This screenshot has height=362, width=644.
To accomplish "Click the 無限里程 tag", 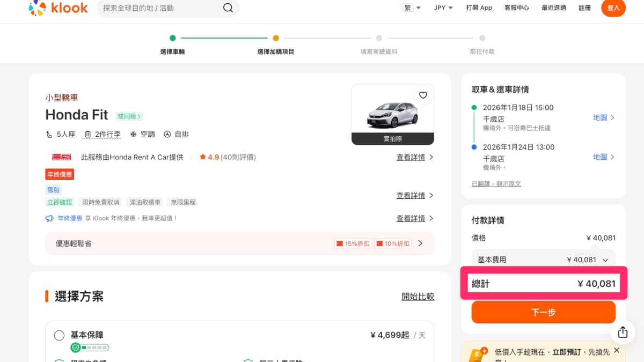I will pos(182,202).
